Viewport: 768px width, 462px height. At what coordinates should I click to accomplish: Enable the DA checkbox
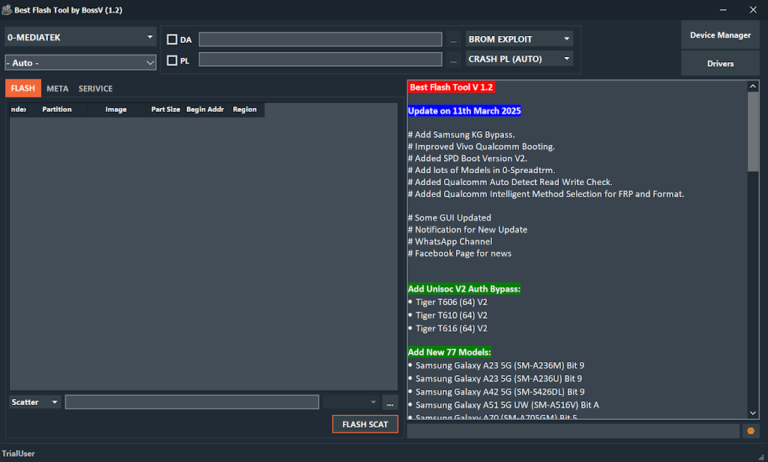click(x=172, y=39)
